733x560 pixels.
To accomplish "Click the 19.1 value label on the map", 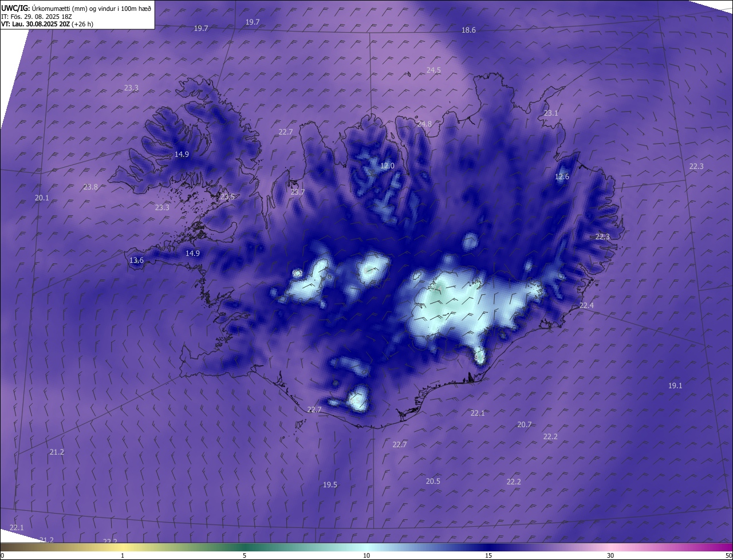I will (x=675, y=385).
